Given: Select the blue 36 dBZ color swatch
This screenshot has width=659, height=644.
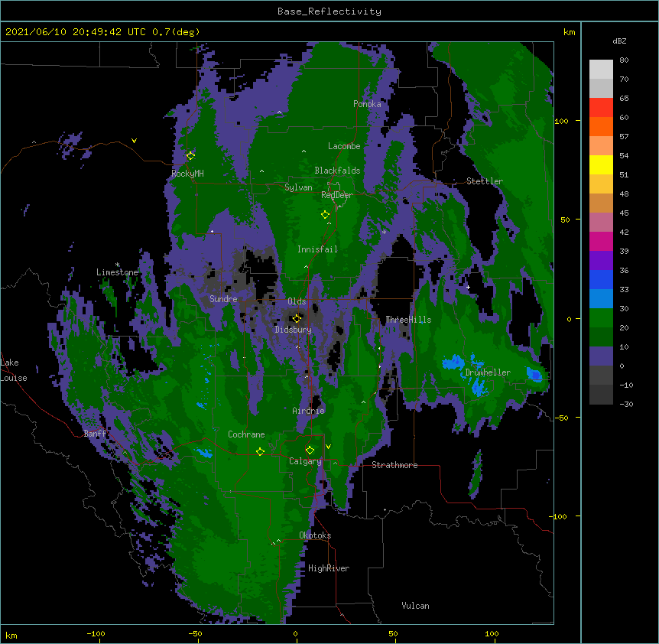Looking at the screenshot, I should tap(601, 279).
